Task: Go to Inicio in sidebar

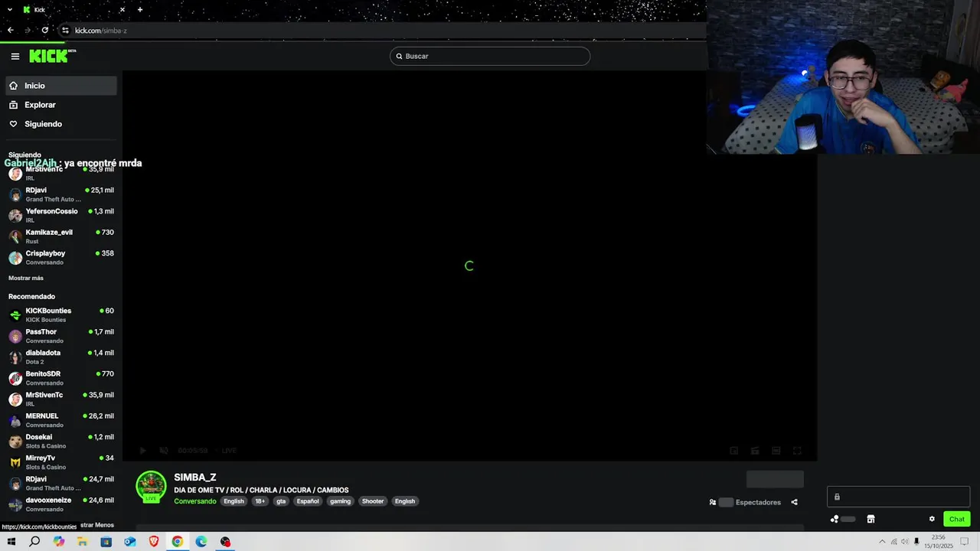Action: click(x=61, y=86)
